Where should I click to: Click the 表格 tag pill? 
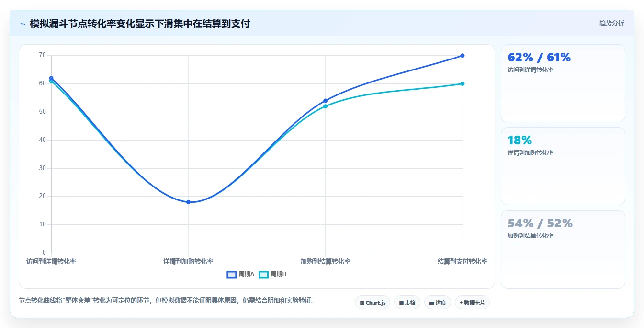click(407, 303)
